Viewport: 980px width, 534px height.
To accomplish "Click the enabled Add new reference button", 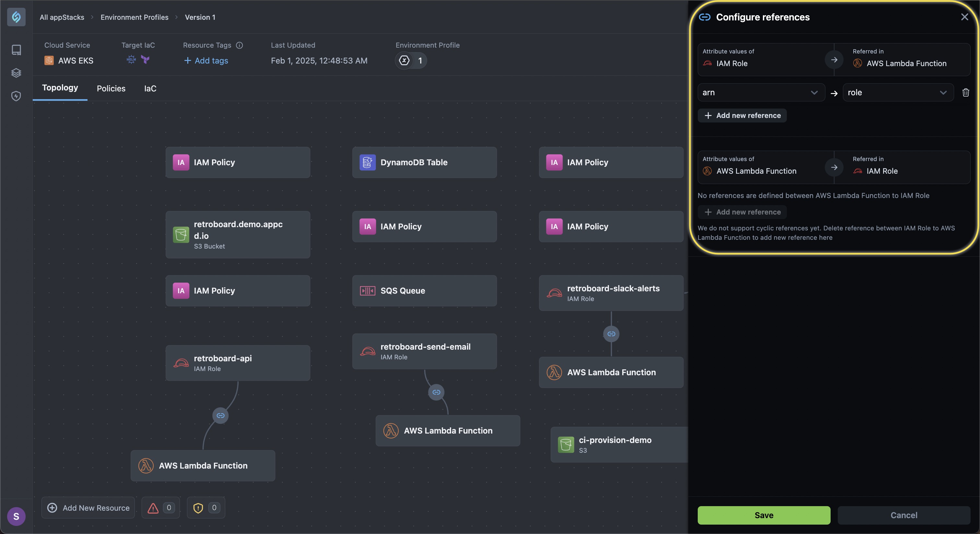I will point(742,116).
